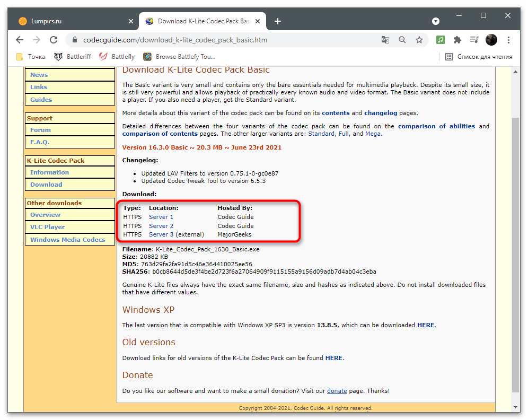This screenshot has width=528, height=420.
Task: Switch to the Lumpics.ru tab
Action: point(76,21)
